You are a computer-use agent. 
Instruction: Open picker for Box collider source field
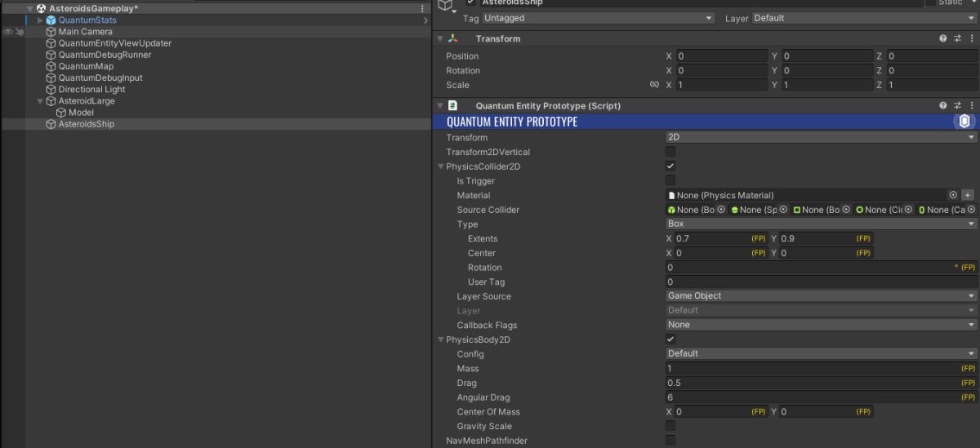point(721,210)
